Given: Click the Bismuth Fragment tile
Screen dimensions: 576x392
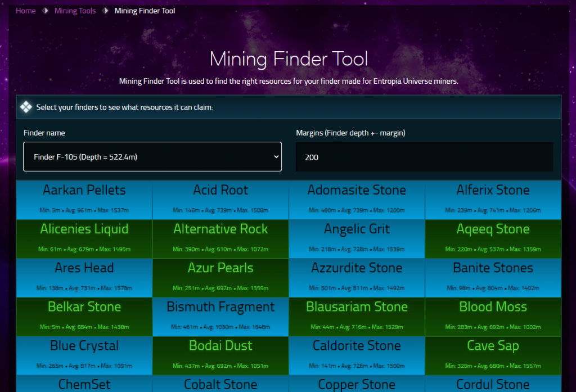Looking at the screenshot, I should coord(220,316).
